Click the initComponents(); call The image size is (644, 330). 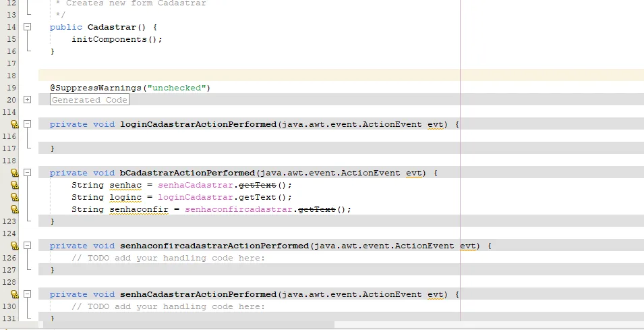117,39
